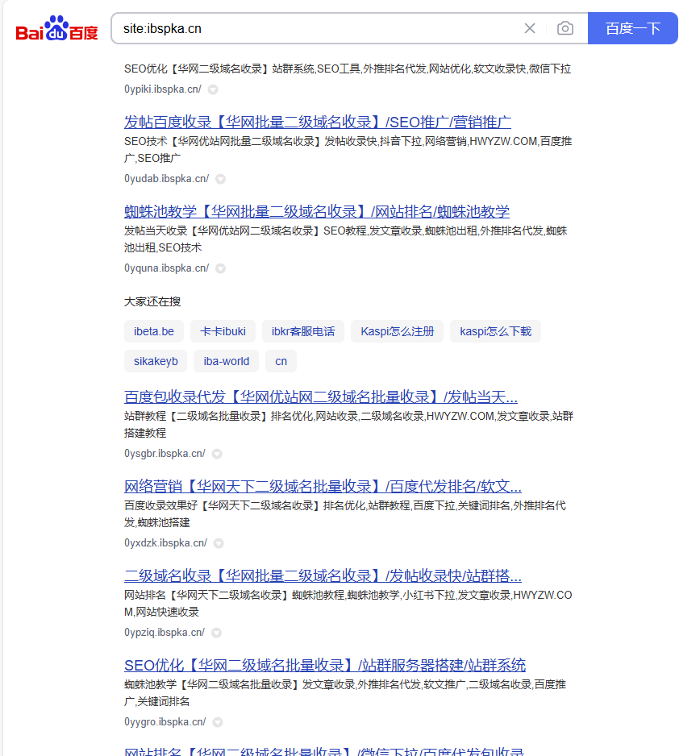Select related search iba-world
Screen dimensions: 700x756
[226, 361]
